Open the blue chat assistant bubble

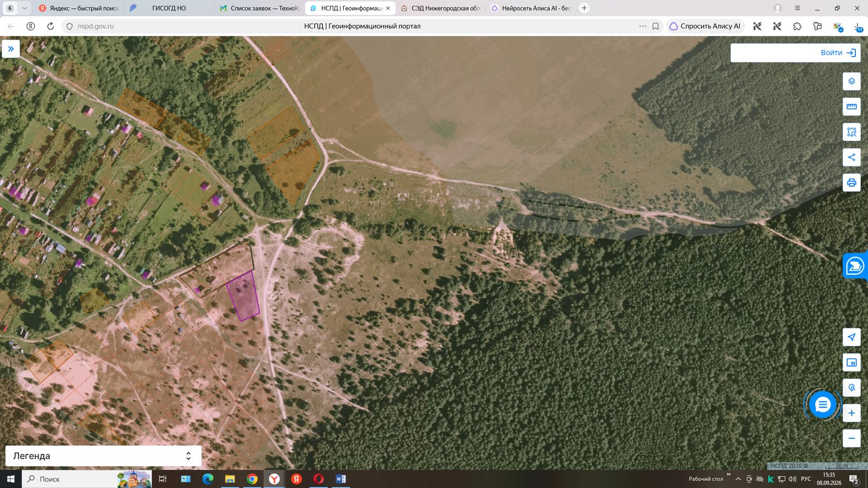[x=822, y=405]
